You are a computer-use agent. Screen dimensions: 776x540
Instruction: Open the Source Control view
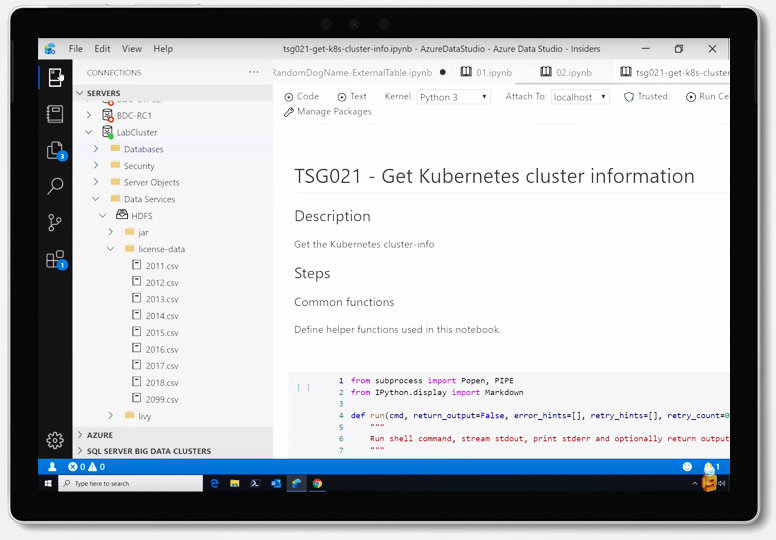(55, 222)
